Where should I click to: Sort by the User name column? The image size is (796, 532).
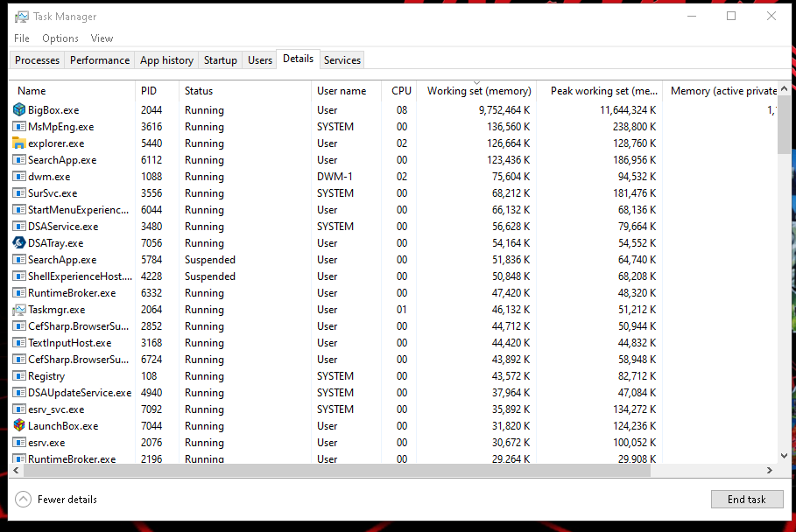346,91
